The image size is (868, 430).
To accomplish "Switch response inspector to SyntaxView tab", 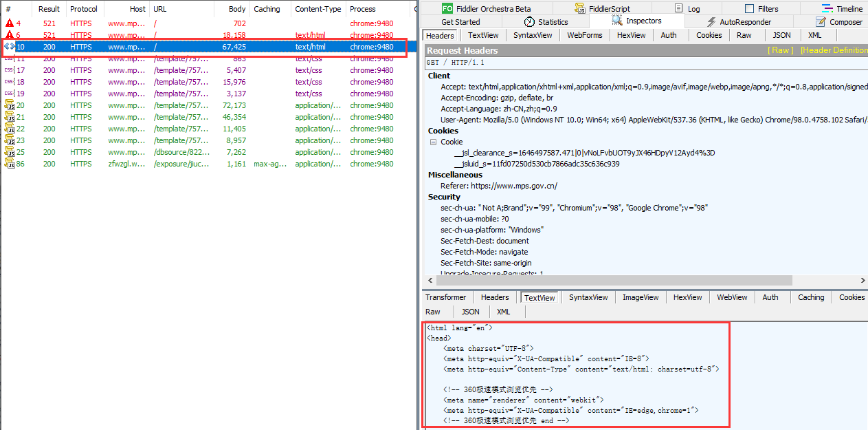I will tap(588, 297).
